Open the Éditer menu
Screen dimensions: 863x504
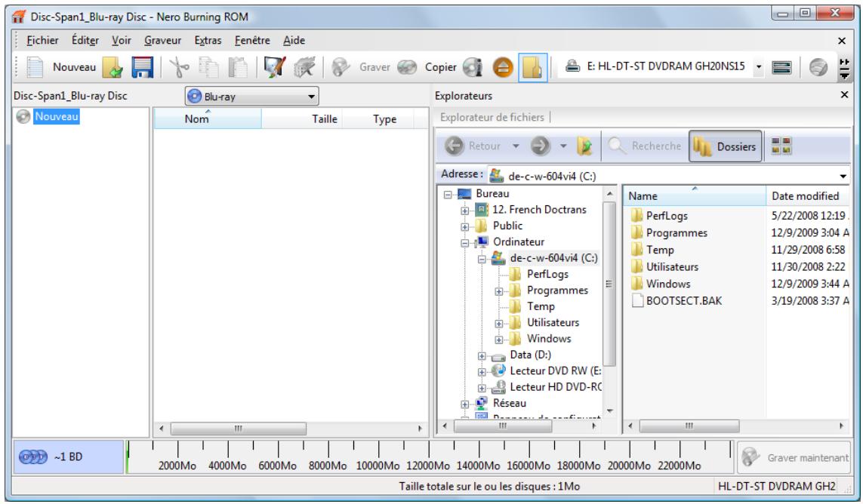tap(85, 40)
